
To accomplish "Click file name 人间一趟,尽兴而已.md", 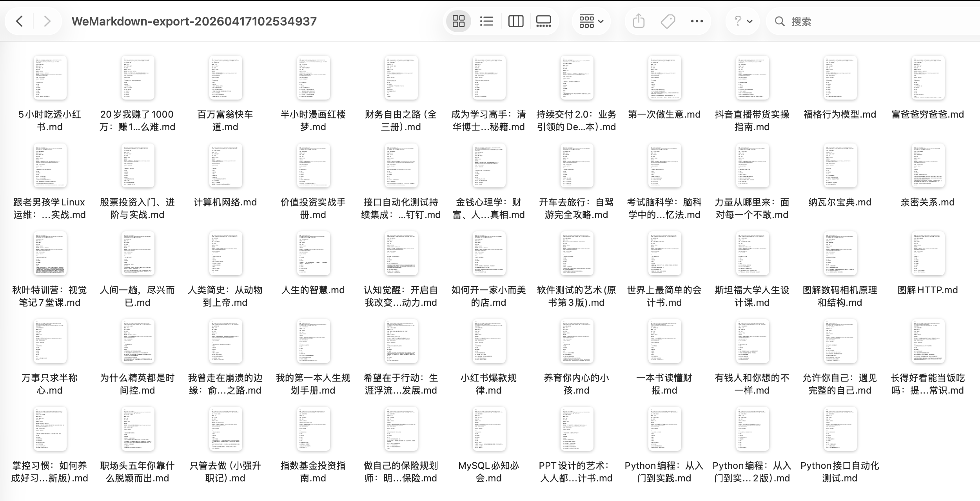I will 138,296.
